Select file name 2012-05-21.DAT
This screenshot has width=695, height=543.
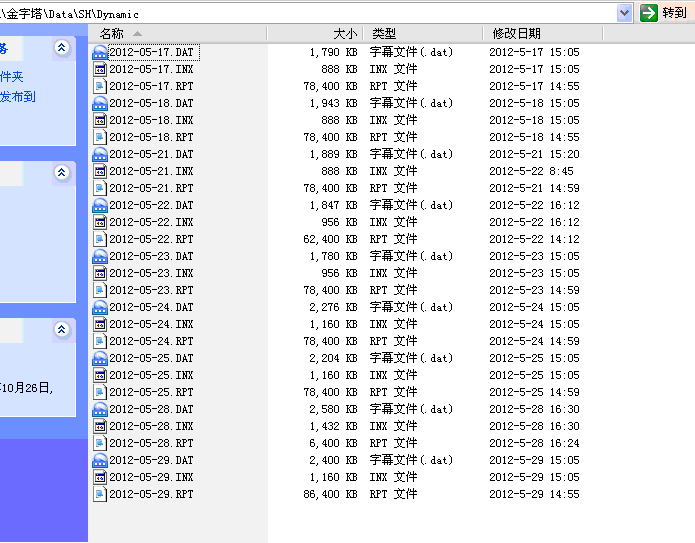click(x=152, y=154)
